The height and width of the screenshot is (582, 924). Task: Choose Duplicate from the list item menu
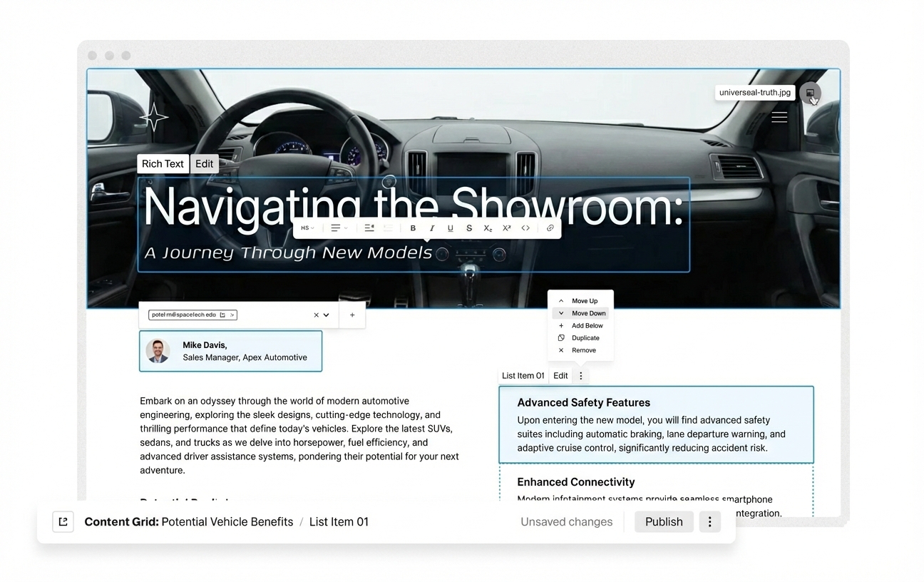[x=585, y=337]
